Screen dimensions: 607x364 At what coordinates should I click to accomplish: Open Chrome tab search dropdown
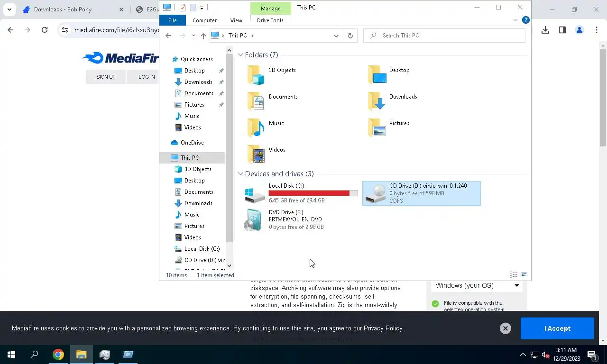tap(9, 9)
